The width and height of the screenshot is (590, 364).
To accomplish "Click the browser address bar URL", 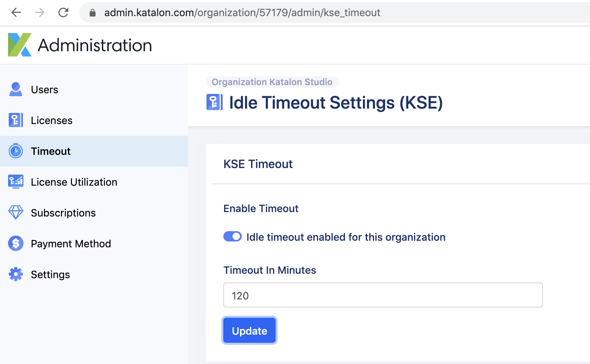I will [x=242, y=12].
